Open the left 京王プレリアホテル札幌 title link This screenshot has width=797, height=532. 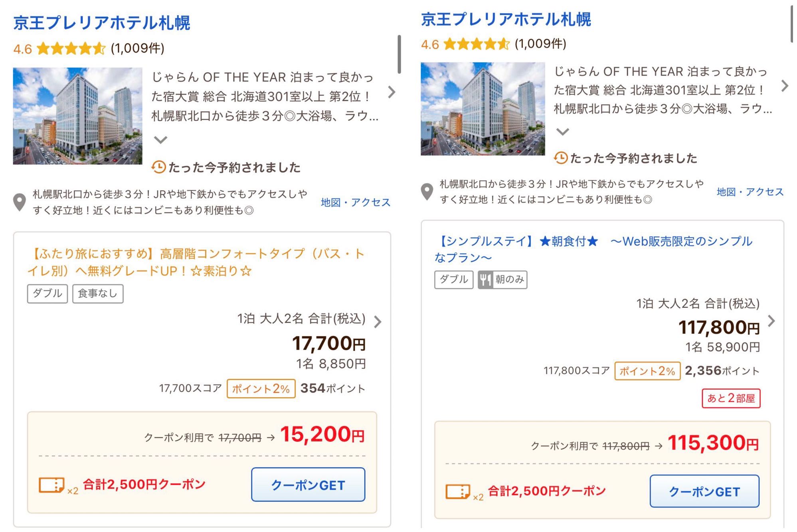point(102,23)
